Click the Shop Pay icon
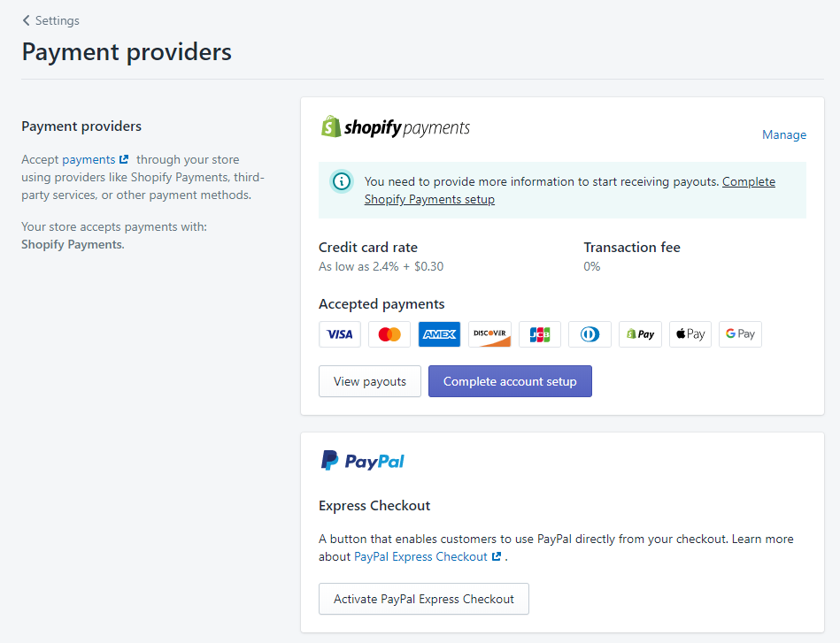The image size is (840, 643). pyautogui.click(x=640, y=334)
